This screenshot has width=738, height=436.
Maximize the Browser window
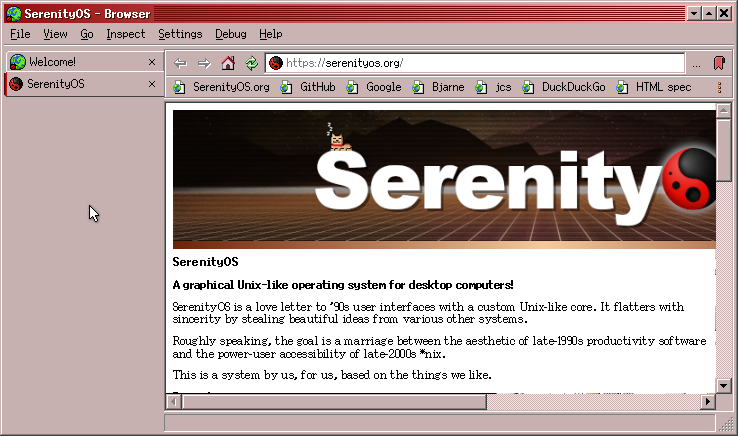(x=709, y=14)
